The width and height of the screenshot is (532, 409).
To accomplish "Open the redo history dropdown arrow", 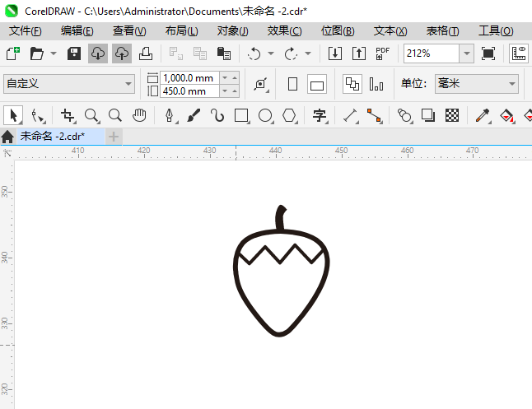I will (308, 53).
